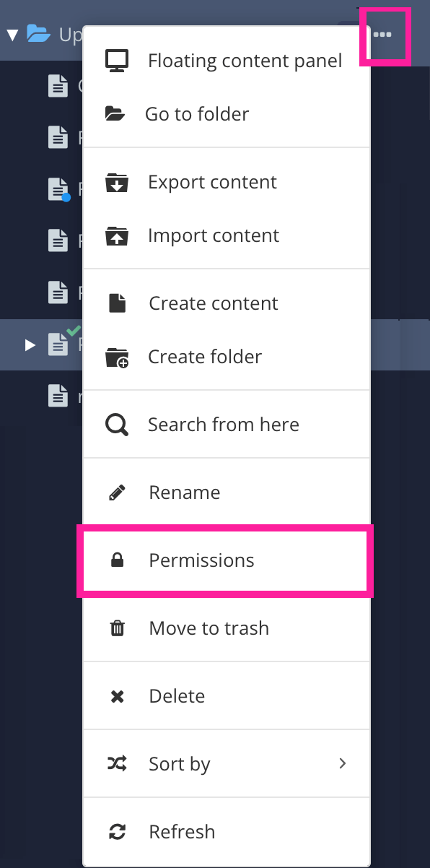This screenshot has width=430, height=868.
Task: Click the Create content page icon
Action: pos(115,303)
